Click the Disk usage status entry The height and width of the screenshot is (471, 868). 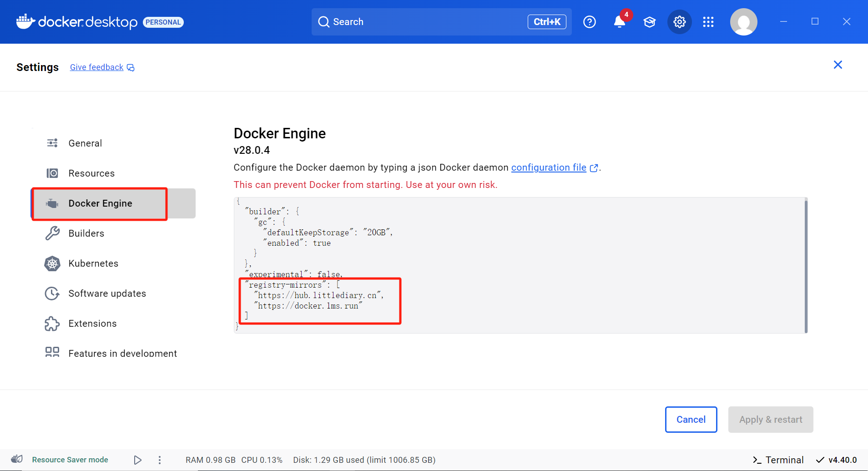tap(364, 460)
